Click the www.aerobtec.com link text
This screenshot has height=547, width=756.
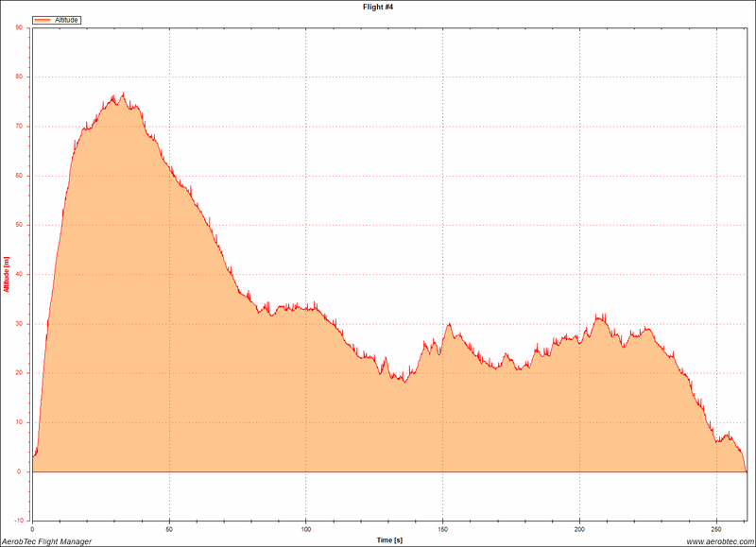[720, 541]
